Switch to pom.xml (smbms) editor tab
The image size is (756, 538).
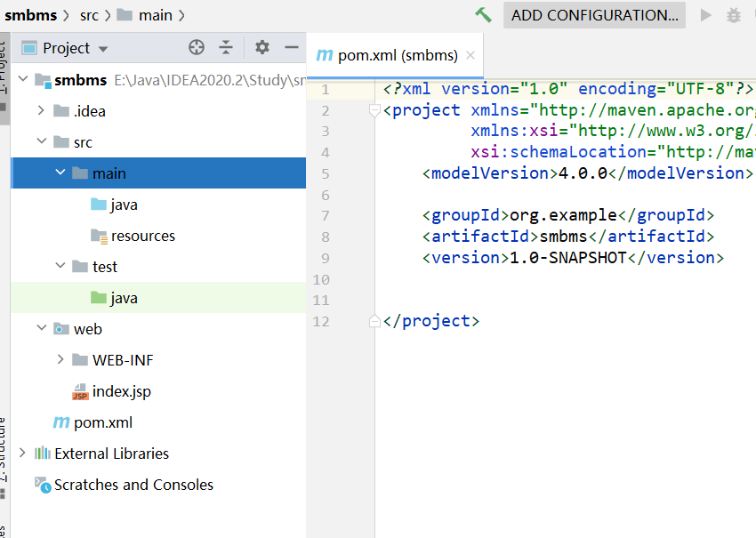tap(397, 55)
